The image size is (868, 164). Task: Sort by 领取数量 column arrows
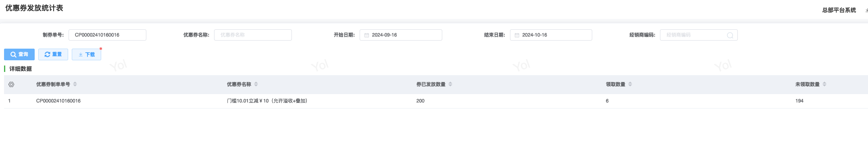point(630,84)
